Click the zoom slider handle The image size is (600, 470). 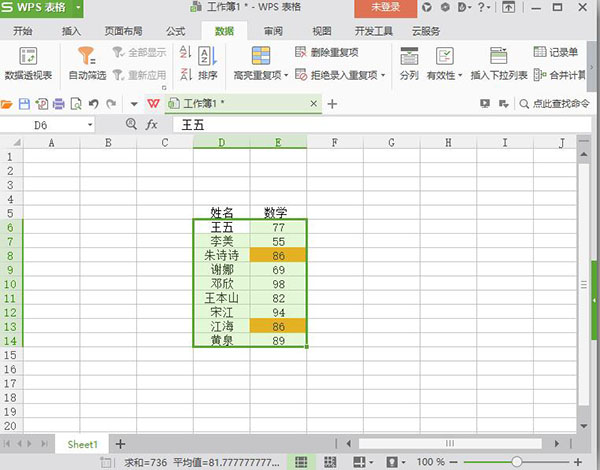pyautogui.click(x=517, y=462)
